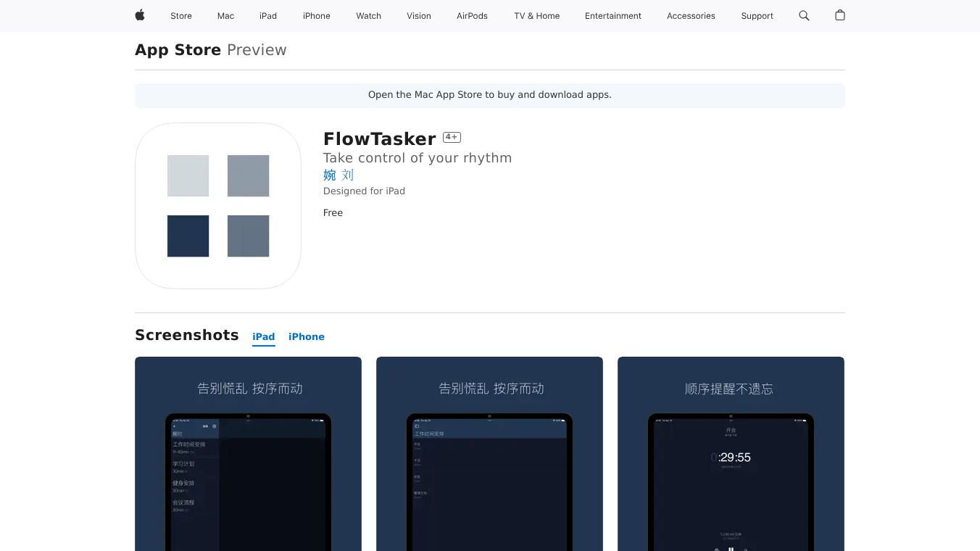
Task: Open the AirPods menu
Action: pyautogui.click(x=472, y=16)
